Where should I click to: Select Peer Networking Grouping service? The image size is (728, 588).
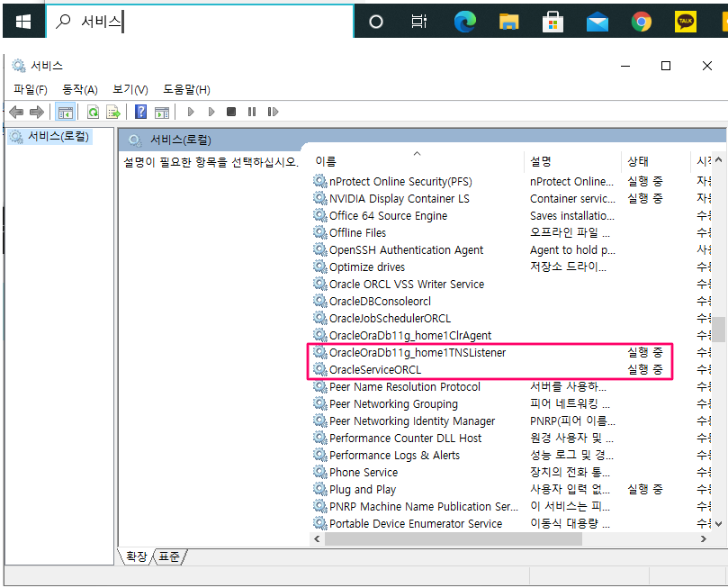394,404
